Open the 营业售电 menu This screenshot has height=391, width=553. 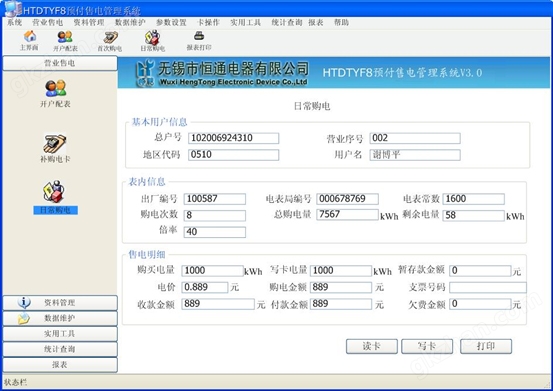[x=48, y=23]
